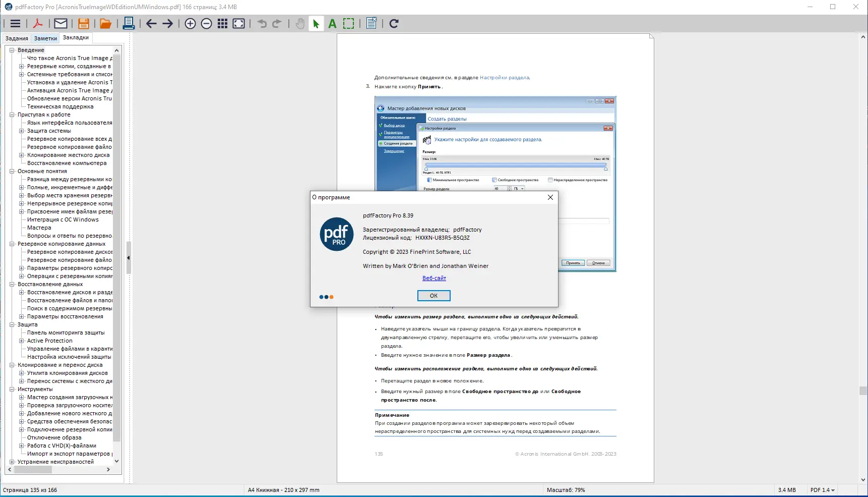The width and height of the screenshot is (868, 497).
Task: Open a file with the folder icon
Action: [x=105, y=24]
